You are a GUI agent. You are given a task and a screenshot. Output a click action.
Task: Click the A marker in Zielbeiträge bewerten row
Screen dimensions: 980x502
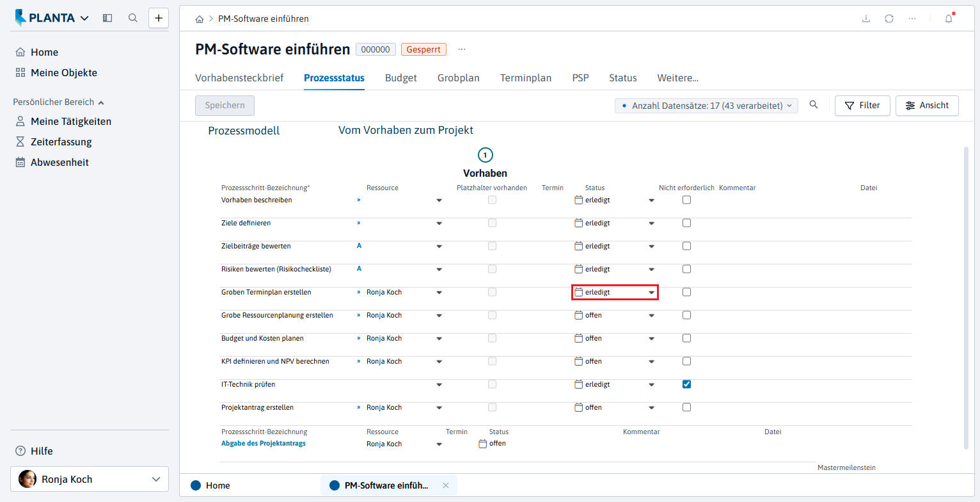point(359,245)
